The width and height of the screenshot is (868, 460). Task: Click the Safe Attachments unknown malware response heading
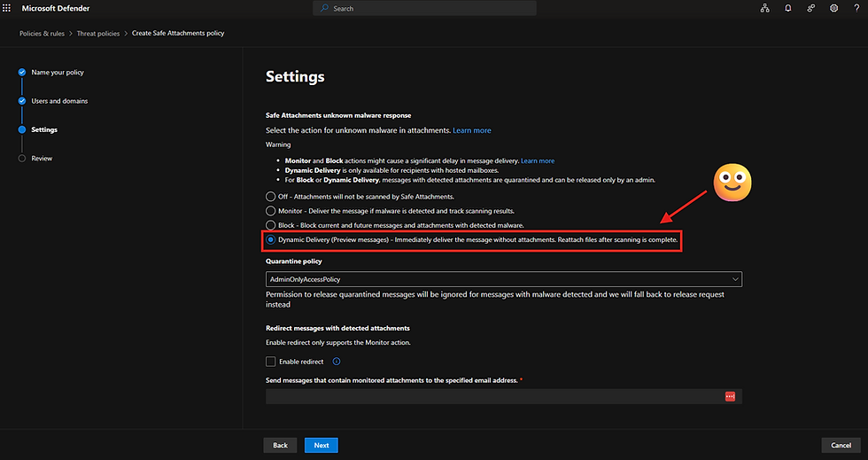click(x=338, y=115)
